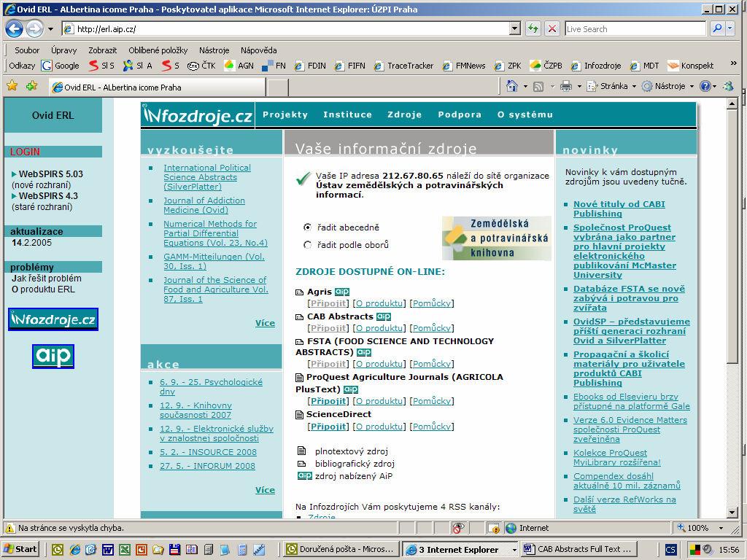
Task: Click the red Stop loading icon
Action: click(x=552, y=29)
